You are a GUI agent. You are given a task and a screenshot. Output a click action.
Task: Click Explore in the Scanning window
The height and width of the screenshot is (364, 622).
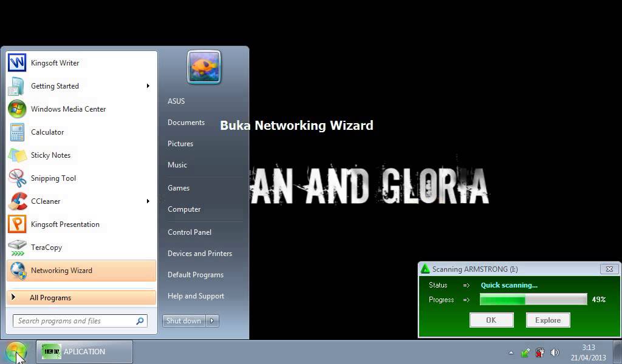pos(548,320)
